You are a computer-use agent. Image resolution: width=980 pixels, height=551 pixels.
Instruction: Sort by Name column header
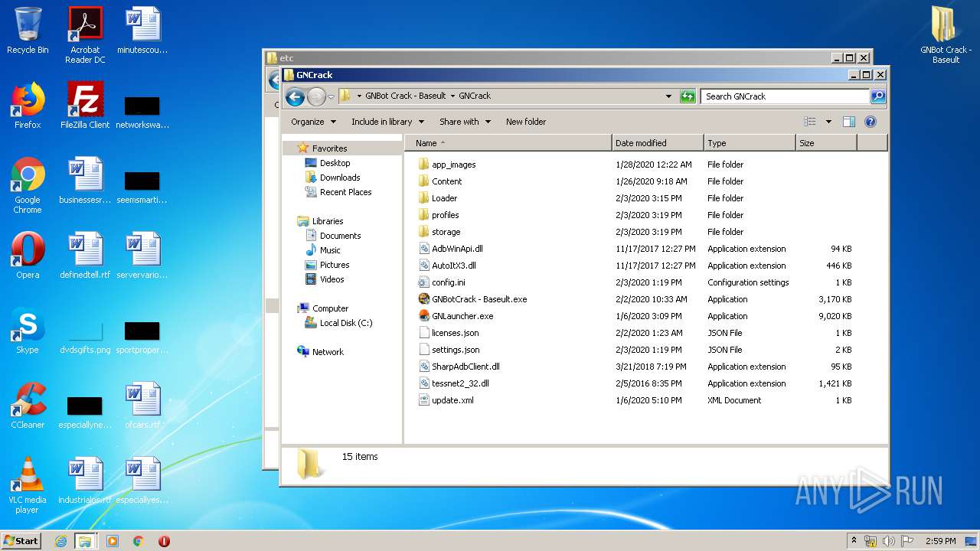pos(508,143)
